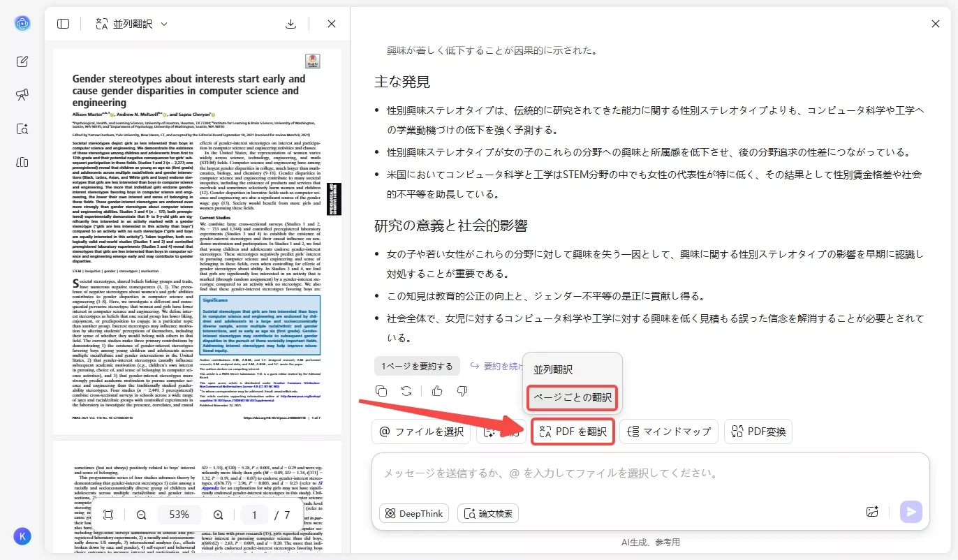Viewport: 958px width, 560px height.
Task: Enable DeepThink mode
Action: [x=413, y=513]
